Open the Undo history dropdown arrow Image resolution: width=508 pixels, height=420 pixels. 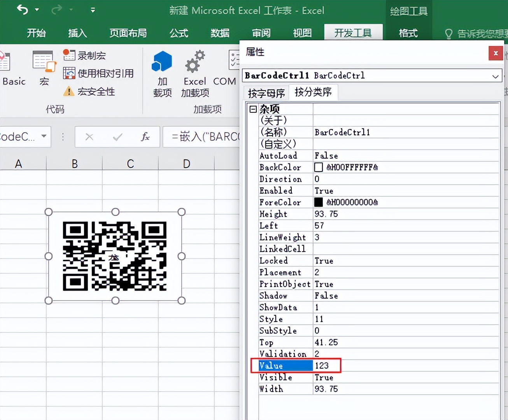(x=37, y=10)
